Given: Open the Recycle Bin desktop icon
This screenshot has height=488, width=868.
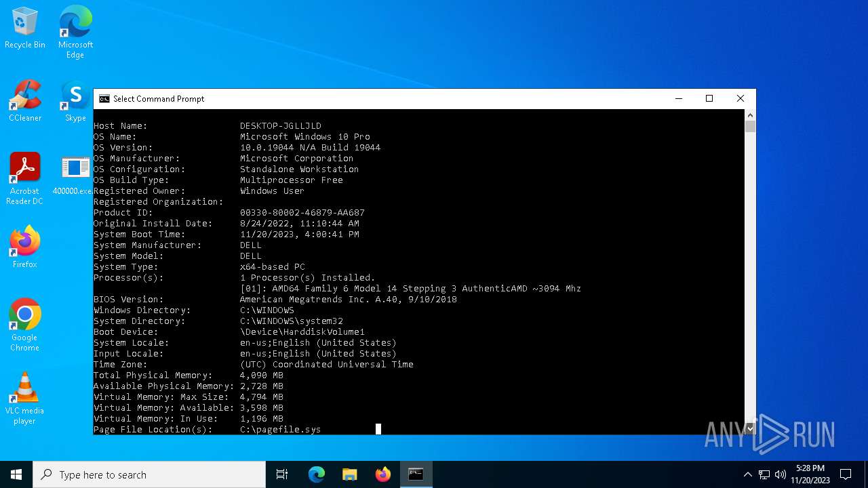Looking at the screenshot, I should 25,28.
